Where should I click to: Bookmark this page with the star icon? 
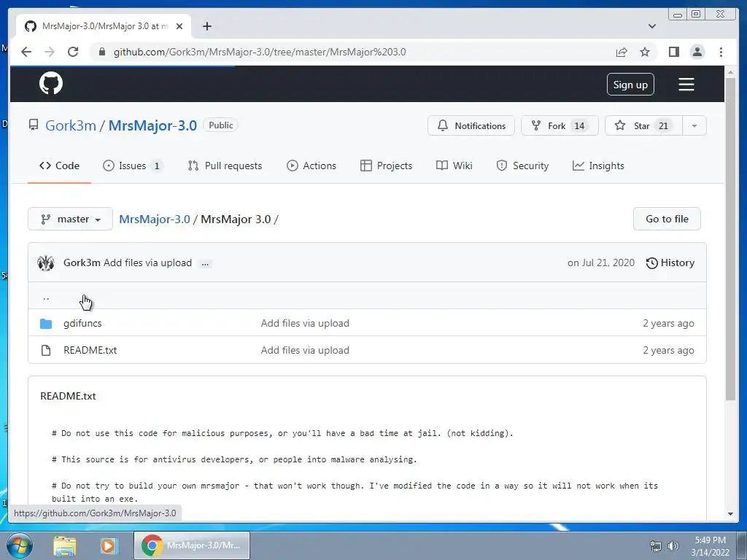645,52
